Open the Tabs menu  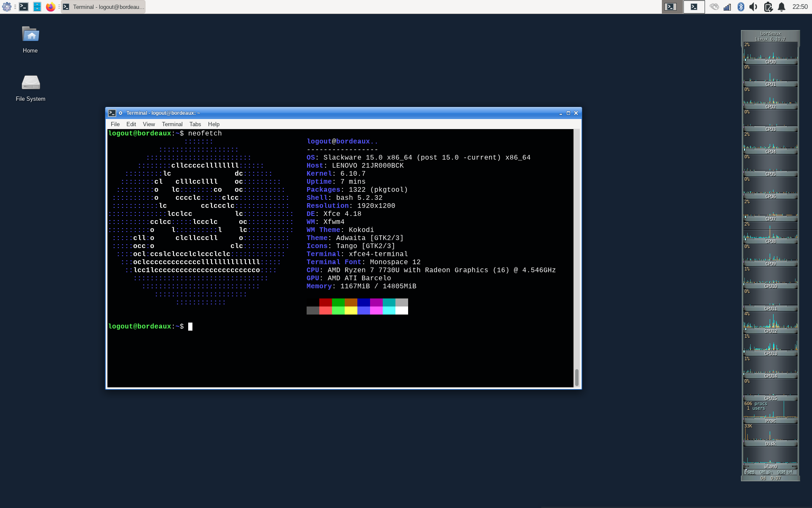[195, 124]
